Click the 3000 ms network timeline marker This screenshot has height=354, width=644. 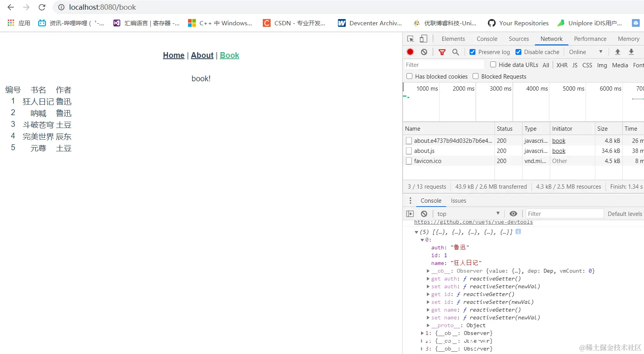pyautogui.click(x=500, y=89)
